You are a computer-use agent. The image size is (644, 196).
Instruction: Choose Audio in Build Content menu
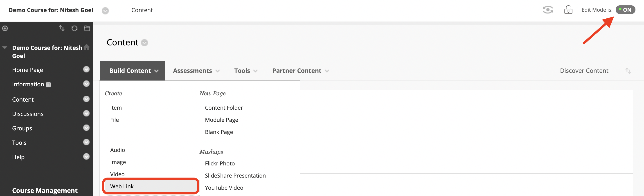[117, 150]
